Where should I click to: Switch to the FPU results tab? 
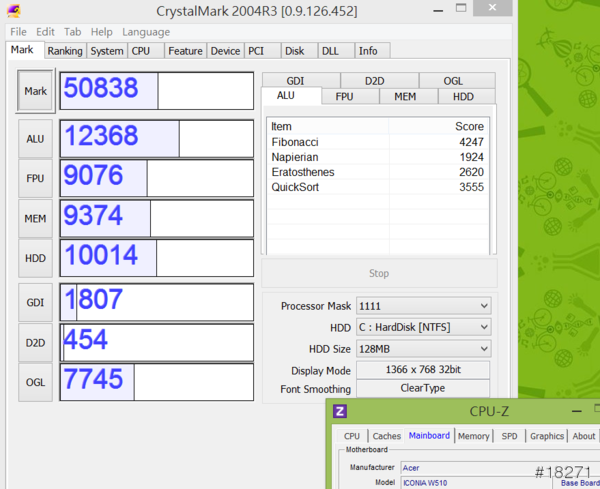pos(344,97)
